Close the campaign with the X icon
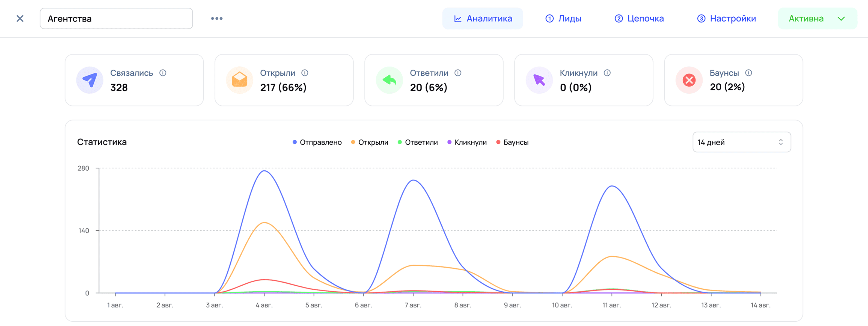Screen dimensions: 868x326 click(x=20, y=19)
